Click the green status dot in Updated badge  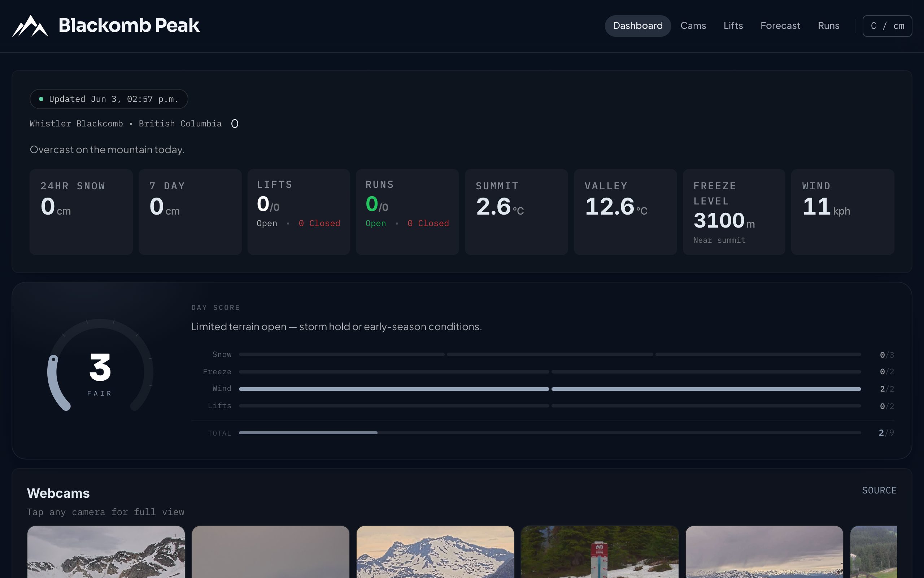[41, 99]
